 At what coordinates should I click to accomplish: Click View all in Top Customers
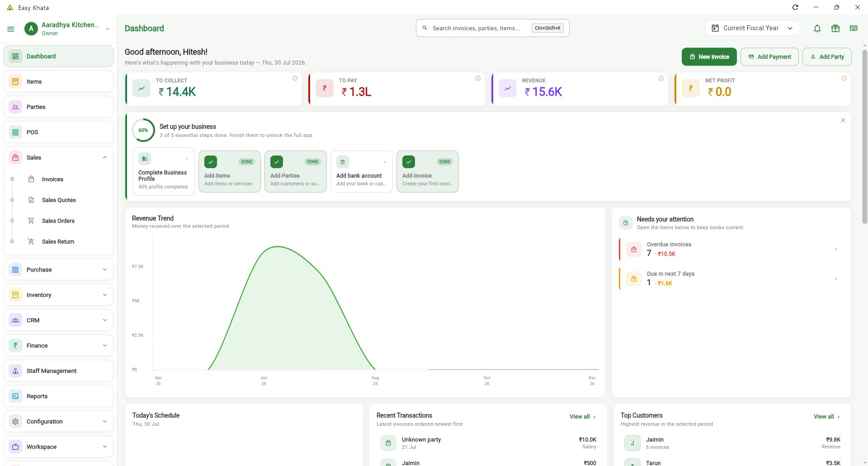827,417
